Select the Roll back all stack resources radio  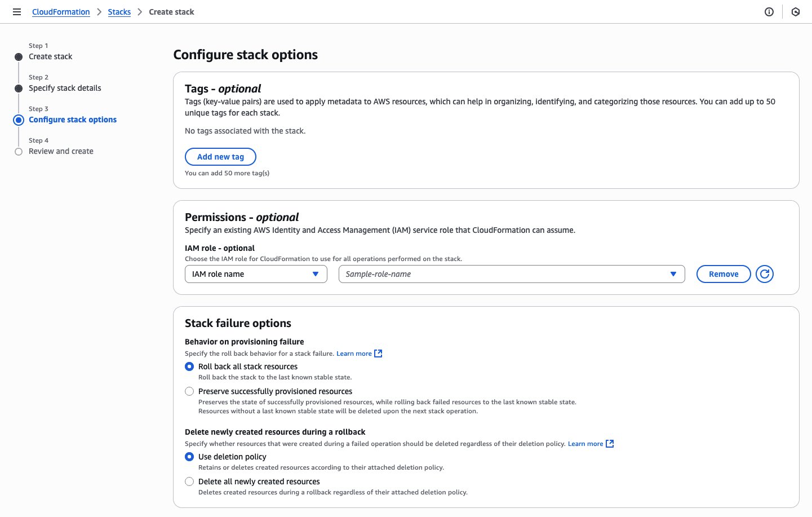click(189, 366)
